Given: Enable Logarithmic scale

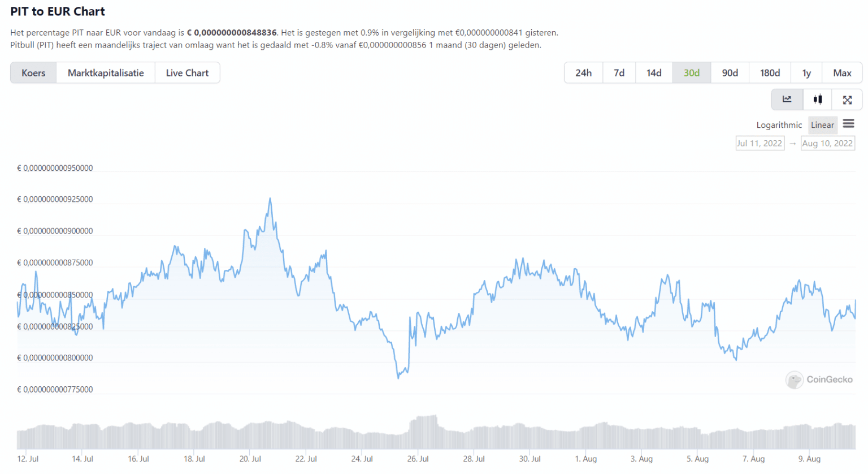Looking at the screenshot, I should pos(779,125).
